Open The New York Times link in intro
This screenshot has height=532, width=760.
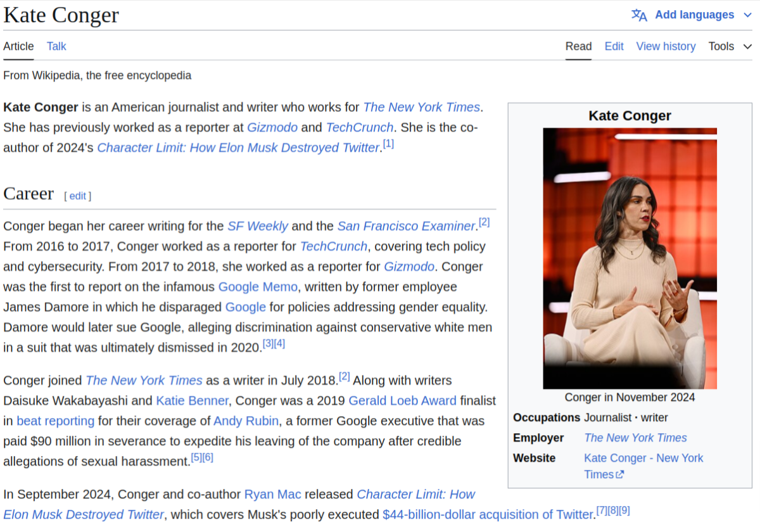[422, 107]
